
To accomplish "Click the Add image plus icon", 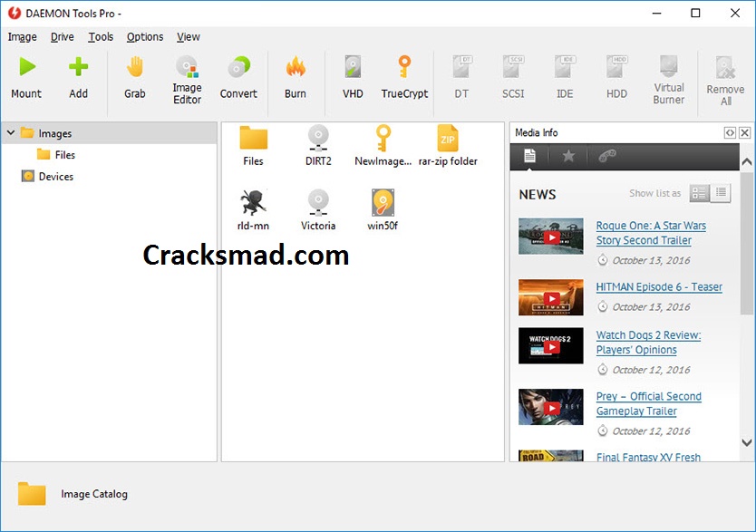I will click(x=78, y=66).
